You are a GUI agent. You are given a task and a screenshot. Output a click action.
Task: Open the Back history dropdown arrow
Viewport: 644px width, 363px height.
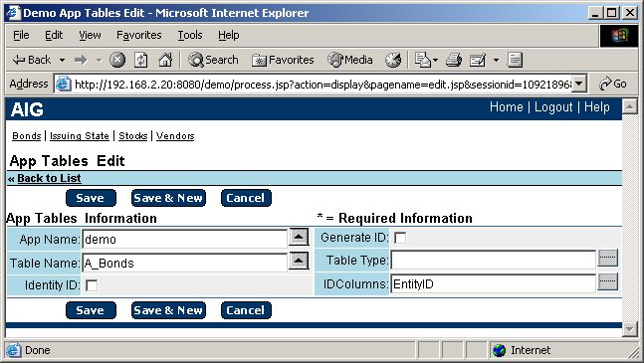click(x=62, y=61)
